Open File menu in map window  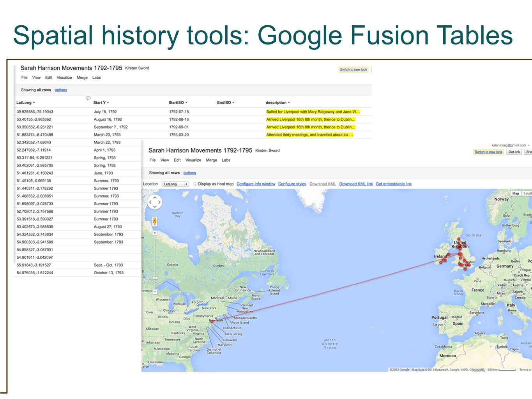[x=152, y=160]
